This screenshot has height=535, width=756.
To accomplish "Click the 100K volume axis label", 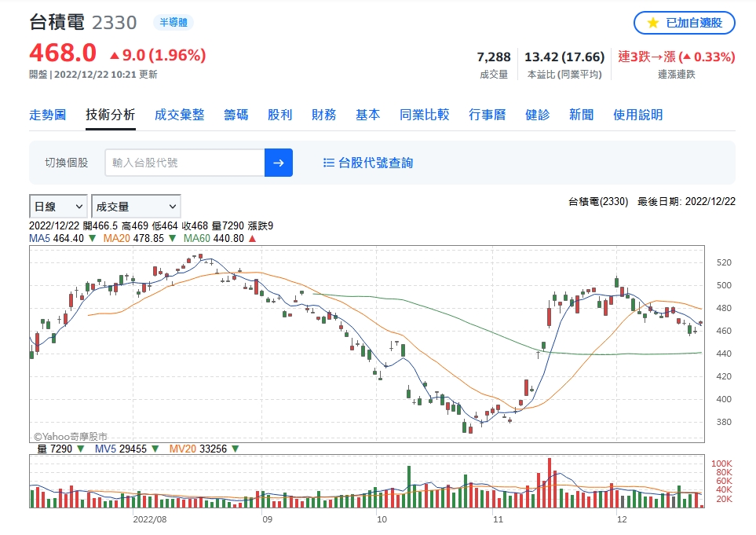I will click(x=721, y=464).
